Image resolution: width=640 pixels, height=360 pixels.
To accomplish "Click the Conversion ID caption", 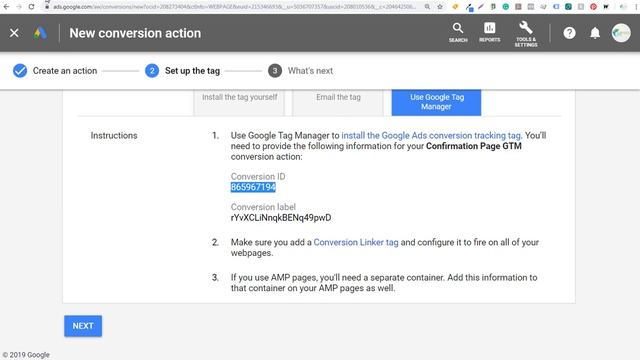I will click(x=258, y=177).
